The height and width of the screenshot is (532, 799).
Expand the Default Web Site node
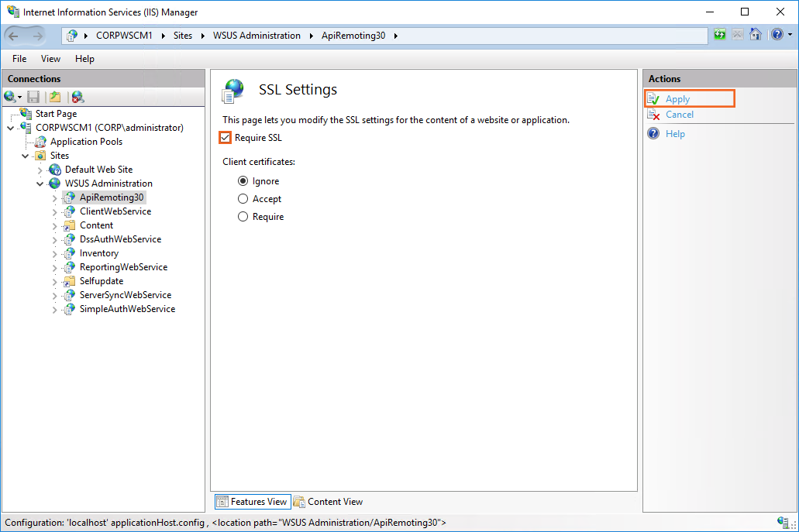point(40,170)
